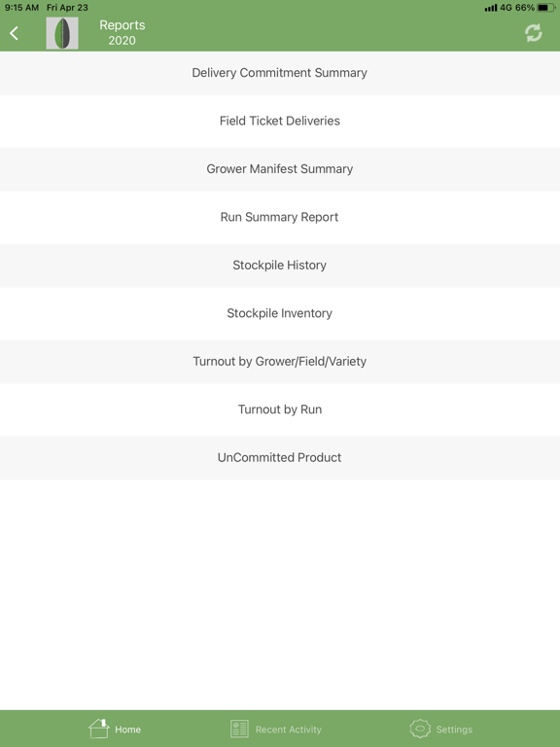Select Turnout by Run report
This screenshot has height=747, width=560.
tap(280, 409)
